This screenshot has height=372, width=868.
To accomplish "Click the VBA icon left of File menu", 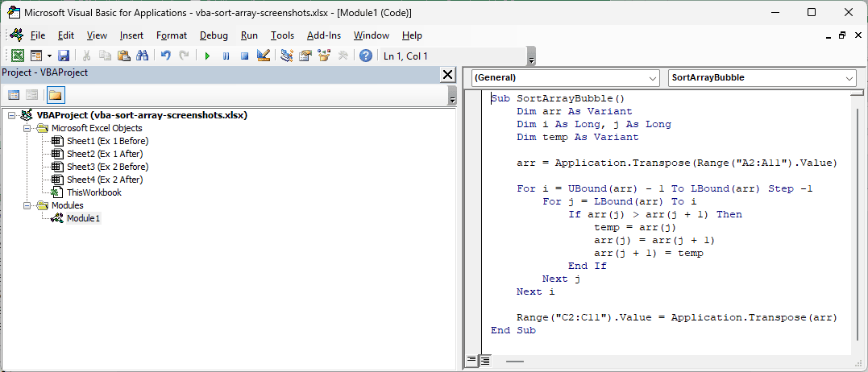I will tap(16, 35).
